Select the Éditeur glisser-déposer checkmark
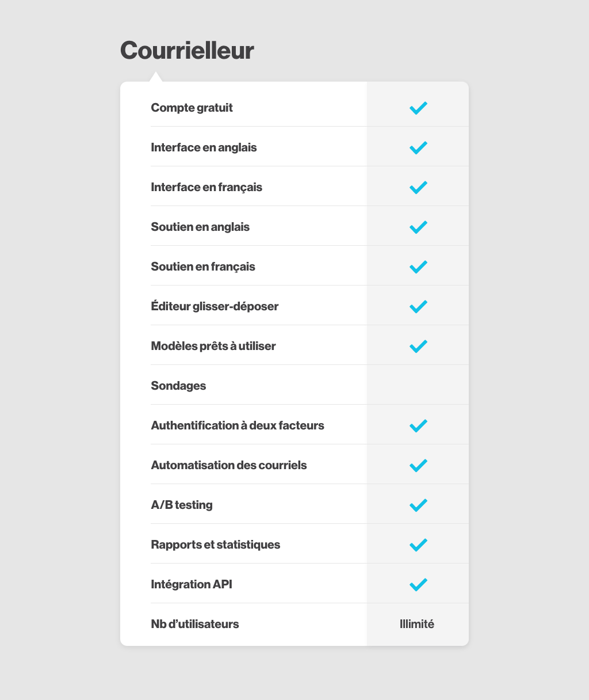The height and width of the screenshot is (700, 589). (x=418, y=306)
